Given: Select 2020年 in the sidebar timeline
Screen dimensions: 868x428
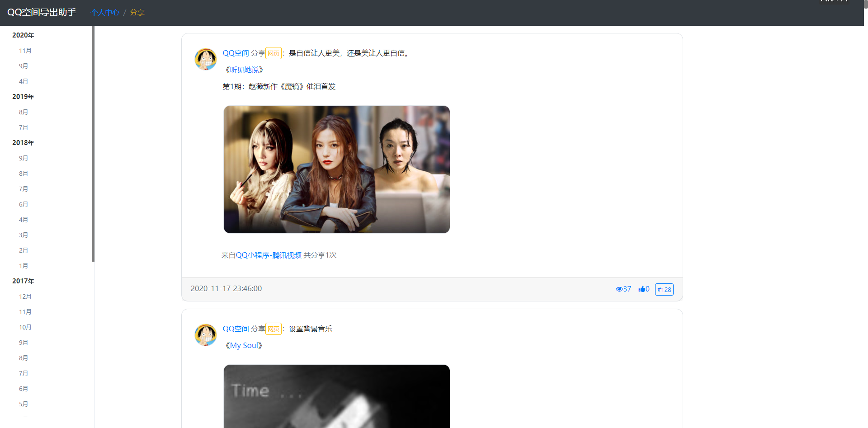Looking at the screenshot, I should tap(23, 35).
